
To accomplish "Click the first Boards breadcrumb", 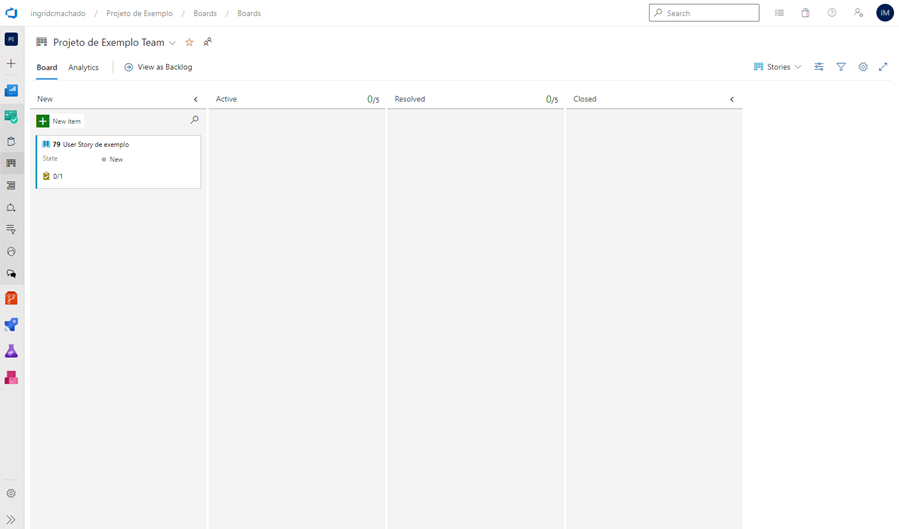I will point(205,13).
